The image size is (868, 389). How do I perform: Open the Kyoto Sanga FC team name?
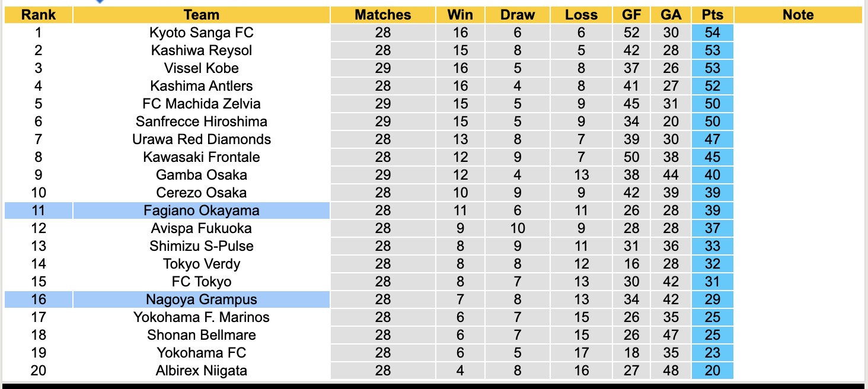pyautogui.click(x=201, y=33)
